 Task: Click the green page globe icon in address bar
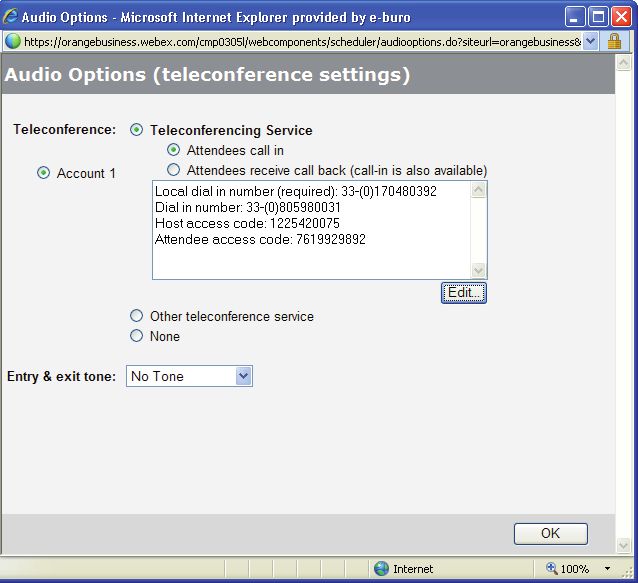[13, 41]
